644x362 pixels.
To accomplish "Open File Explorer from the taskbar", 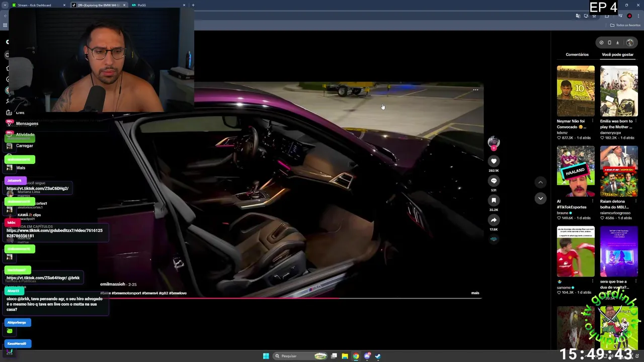I will [345, 356].
